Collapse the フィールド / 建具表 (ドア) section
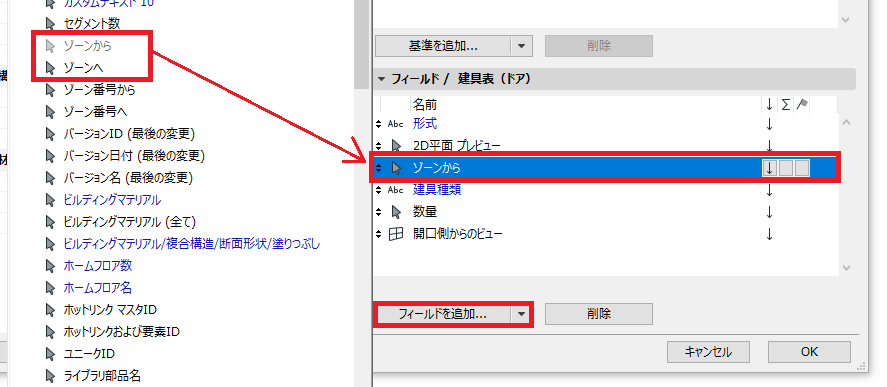Screen dimensions: 887x387 (381, 79)
